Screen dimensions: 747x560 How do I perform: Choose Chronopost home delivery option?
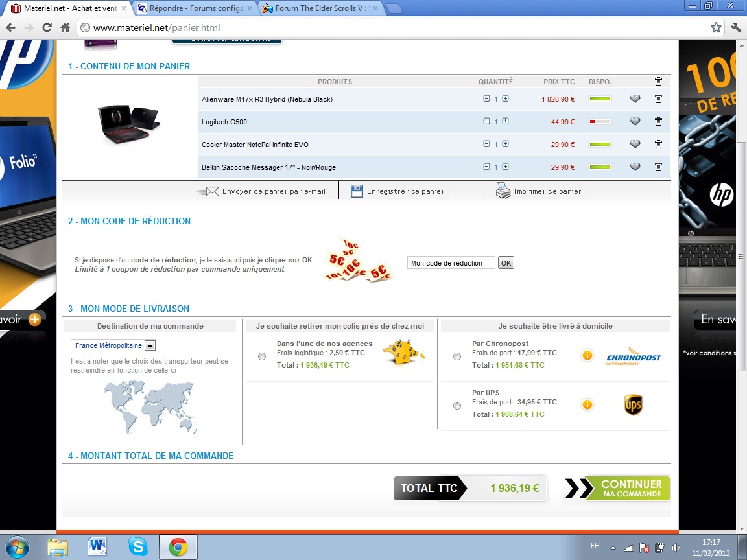pos(457,356)
